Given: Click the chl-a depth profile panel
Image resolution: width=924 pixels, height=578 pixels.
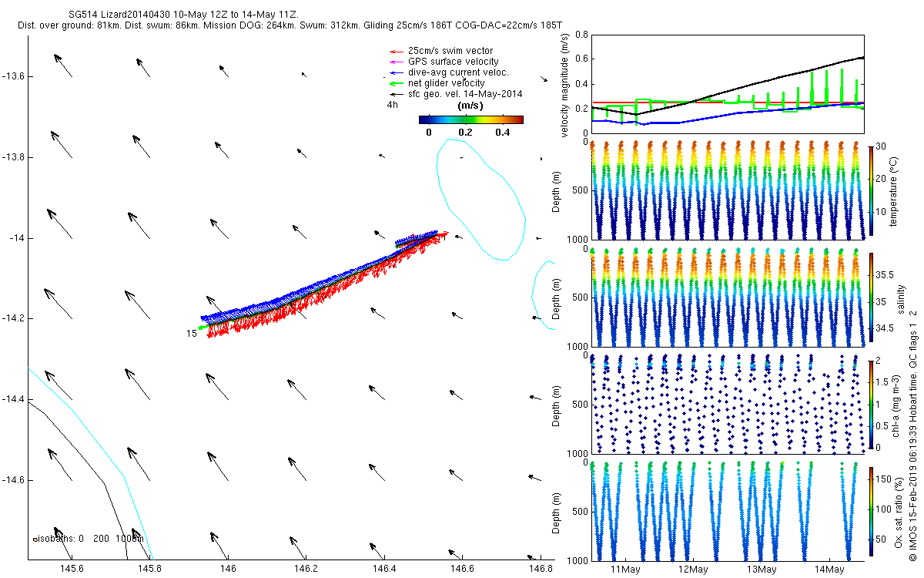Looking at the screenshot, I should coord(727,404).
